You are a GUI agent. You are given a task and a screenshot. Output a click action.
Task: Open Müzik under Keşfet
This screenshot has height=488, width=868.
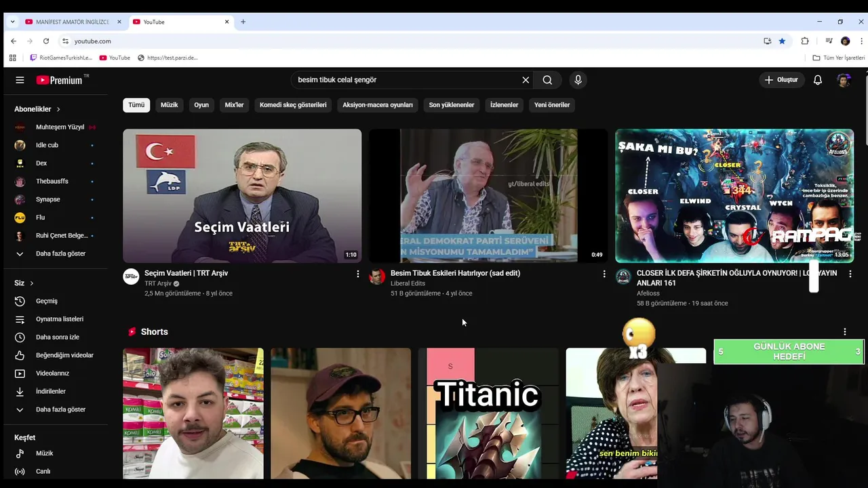pyautogui.click(x=56, y=453)
